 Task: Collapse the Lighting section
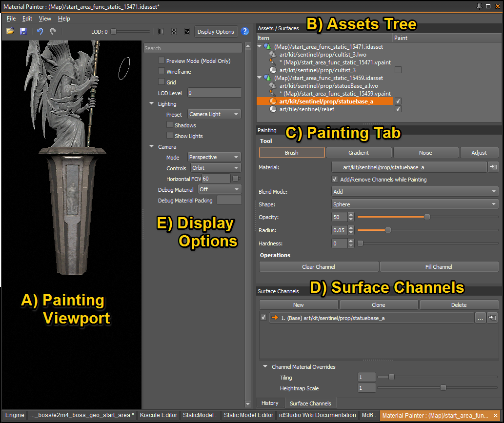[x=151, y=103]
